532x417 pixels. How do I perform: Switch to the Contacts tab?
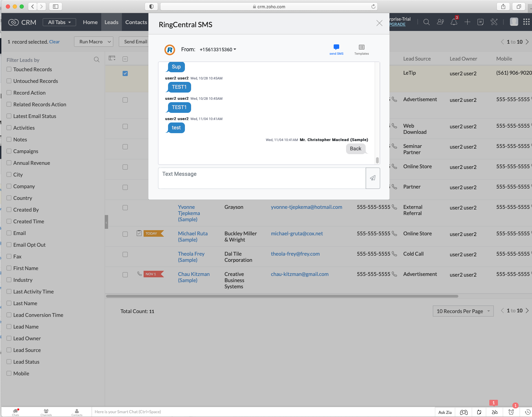click(x=136, y=22)
